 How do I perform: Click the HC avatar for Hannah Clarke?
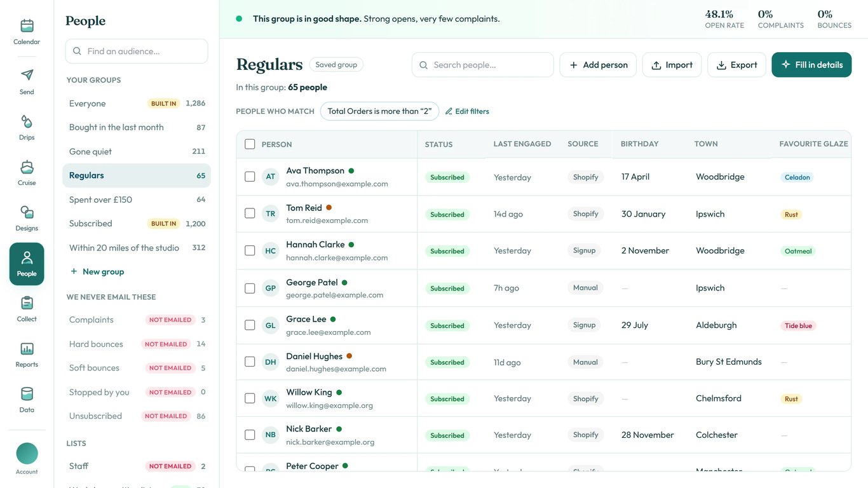[271, 250]
